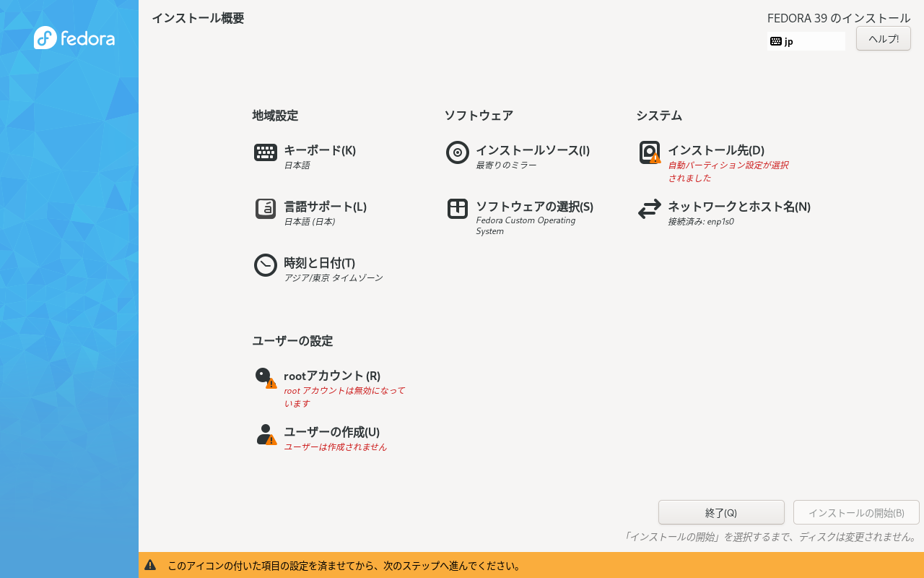Image resolution: width=924 pixels, height=578 pixels.
Task: Open インストールソース(I) settings
Action: click(x=533, y=150)
